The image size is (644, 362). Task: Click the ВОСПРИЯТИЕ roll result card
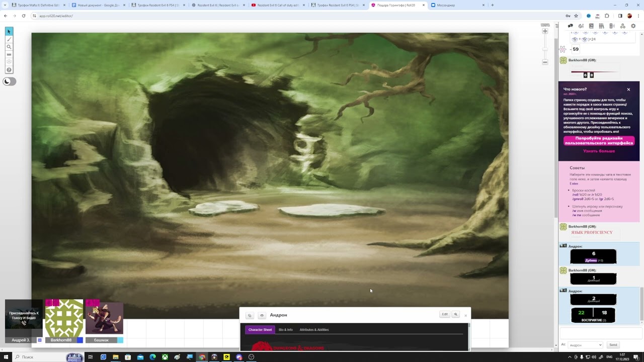pyautogui.click(x=593, y=315)
